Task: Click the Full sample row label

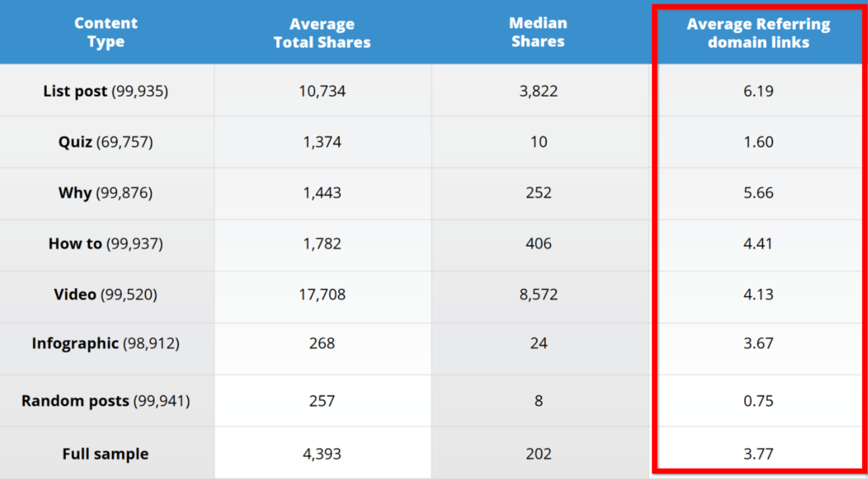Action: [x=106, y=454]
